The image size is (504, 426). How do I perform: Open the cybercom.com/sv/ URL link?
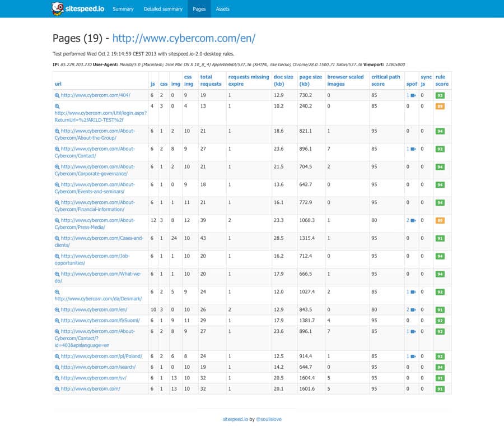click(94, 378)
